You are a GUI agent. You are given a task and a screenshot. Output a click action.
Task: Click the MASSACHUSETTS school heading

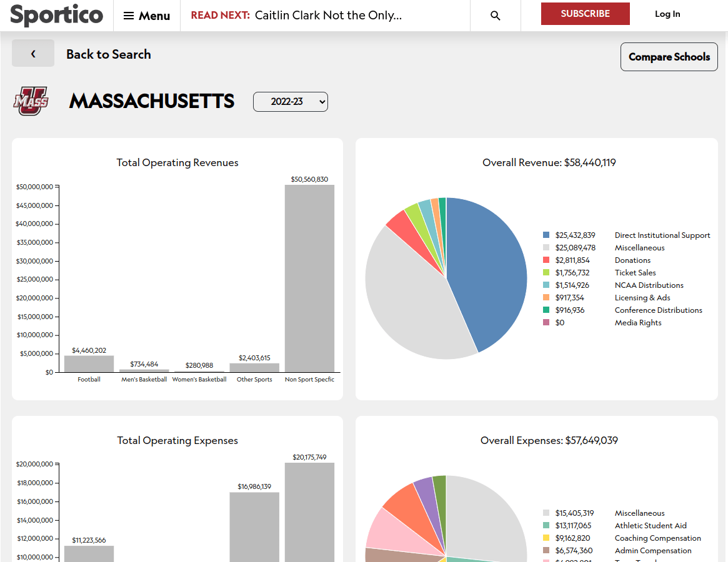(152, 101)
